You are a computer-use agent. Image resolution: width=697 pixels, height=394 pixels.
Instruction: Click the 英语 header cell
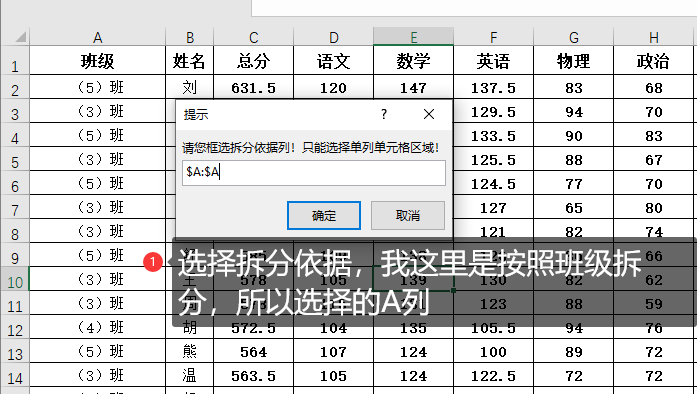pyautogui.click(x=493, y=61)
